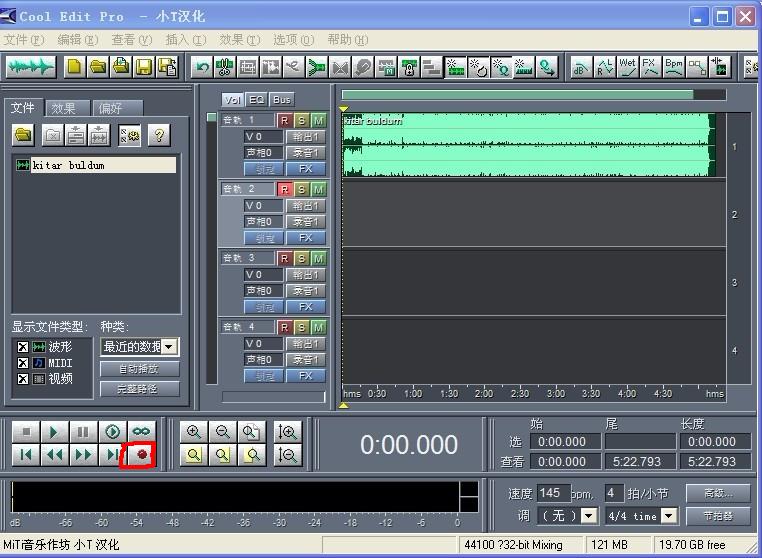Click the Undo arrow toolbar icon
The width and height of the screenshot is (762, 558).
click(201, 67)
